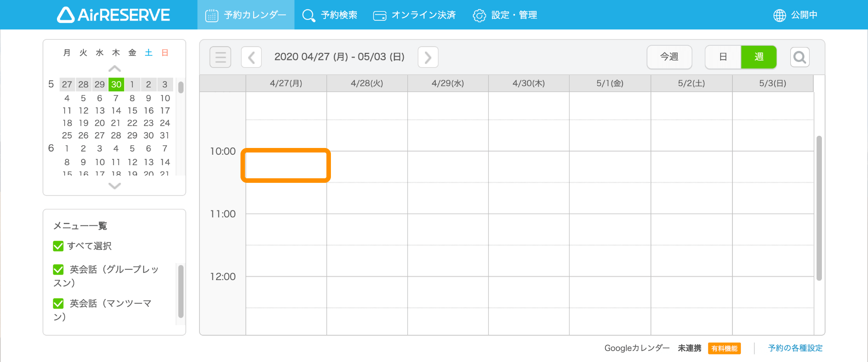The width and height of the screenshot is (868, 362).
Task: Click the 5/1(金) column header
Action: [x=610, y=83]
